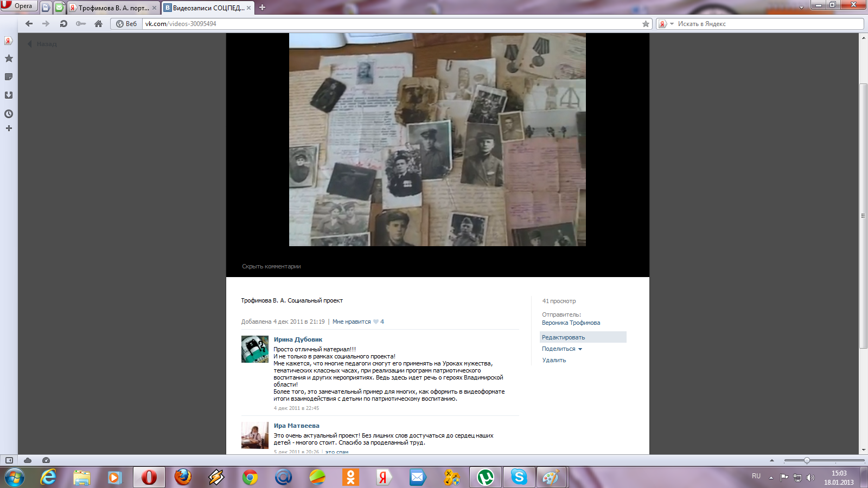Open the Opera menu button
Screen dimensions: 868x488
tap(18, 6)
